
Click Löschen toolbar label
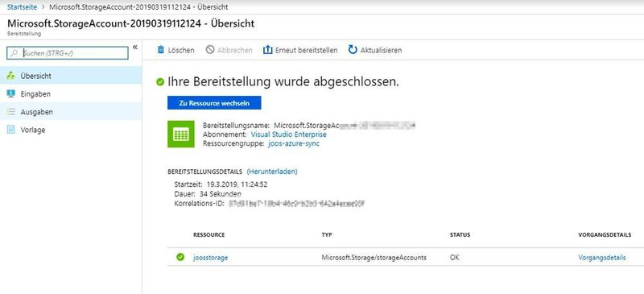181,50
